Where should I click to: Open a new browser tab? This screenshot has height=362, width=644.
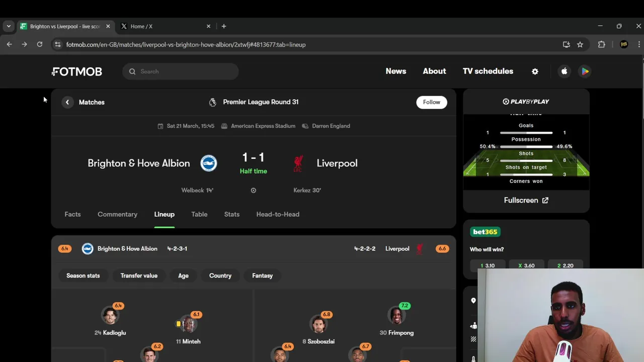pos(224,26)
